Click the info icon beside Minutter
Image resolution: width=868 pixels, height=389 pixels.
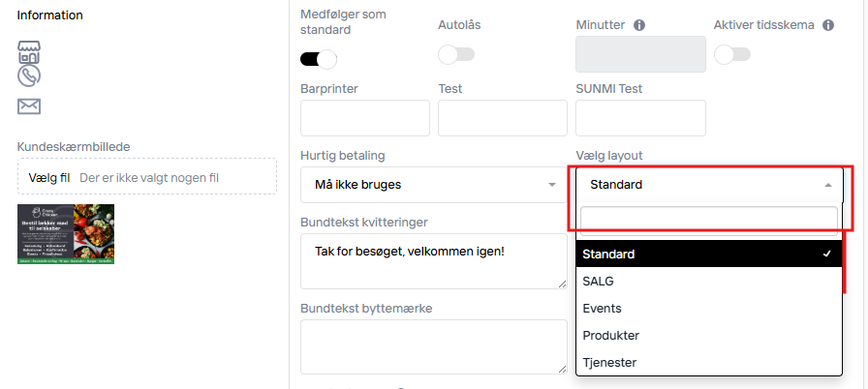639,25
